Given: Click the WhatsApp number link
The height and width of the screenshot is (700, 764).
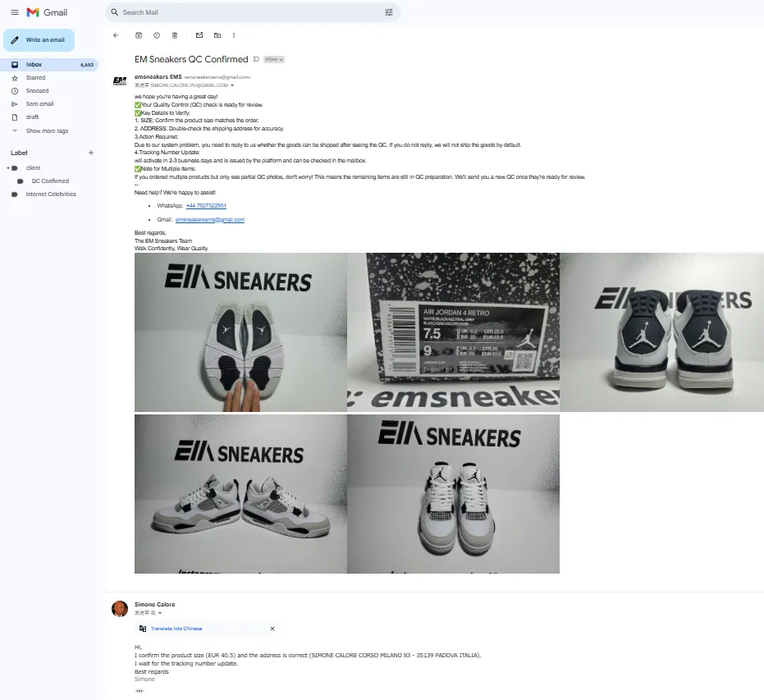Looking at the screenshot, I should (206, 205).
